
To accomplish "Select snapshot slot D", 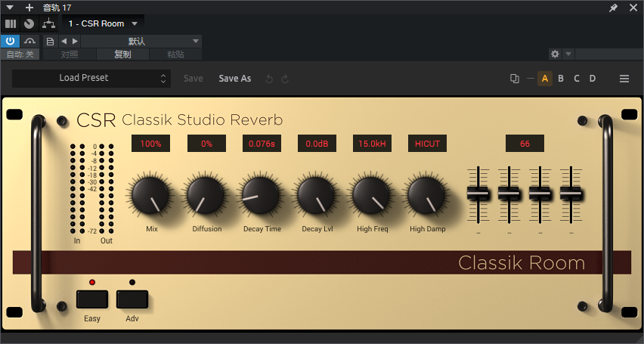I will pos(593,79).
